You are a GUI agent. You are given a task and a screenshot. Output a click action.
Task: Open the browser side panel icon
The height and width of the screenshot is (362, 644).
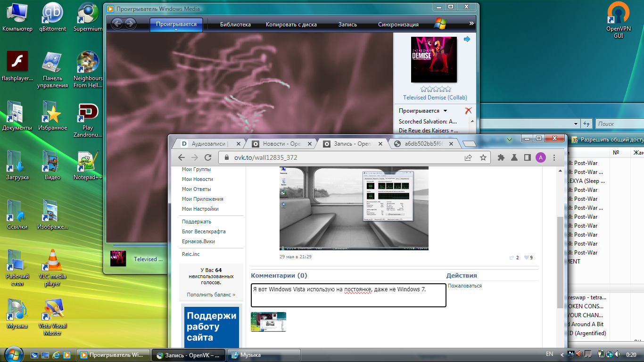[528, 157]
